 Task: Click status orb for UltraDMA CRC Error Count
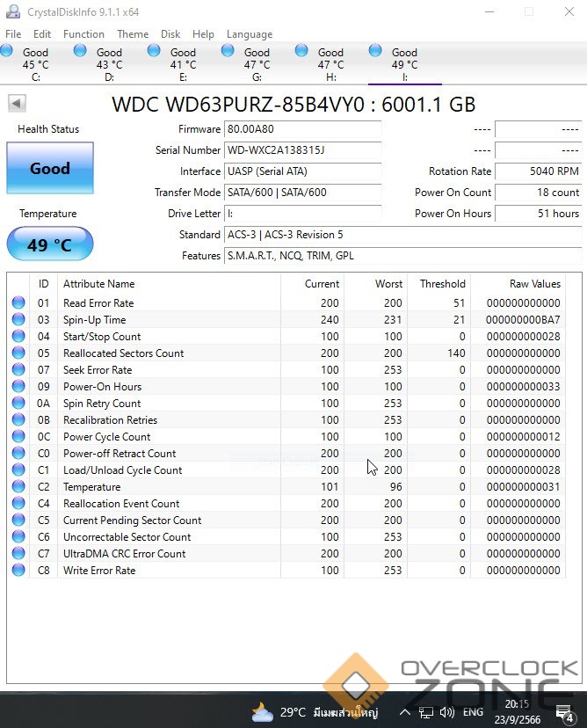[x=18, y=553]
